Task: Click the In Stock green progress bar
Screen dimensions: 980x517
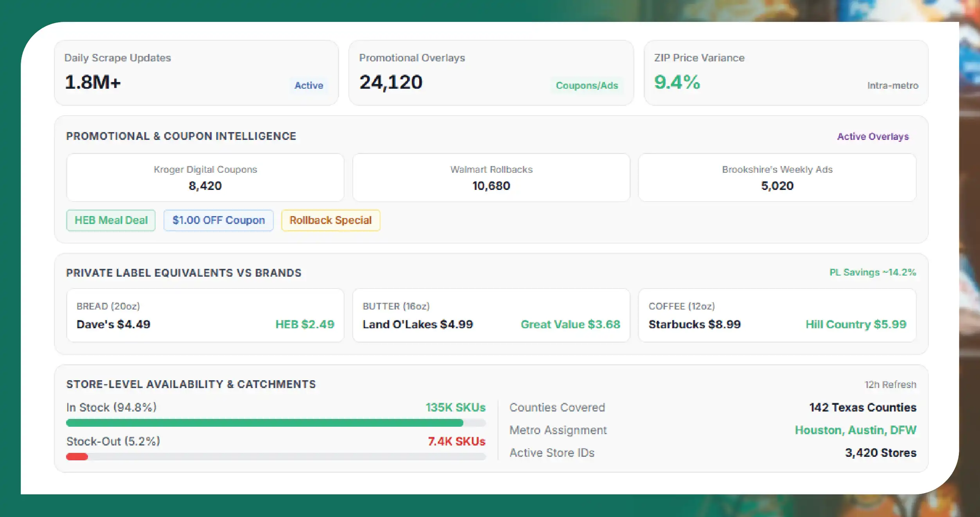Action: (x=265, y=423)
